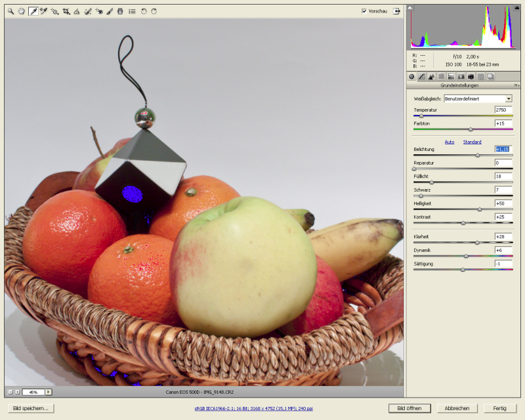Select the Red Eye Removal tool
This screenshot has height=420, width=525.
tap(99, 11)
